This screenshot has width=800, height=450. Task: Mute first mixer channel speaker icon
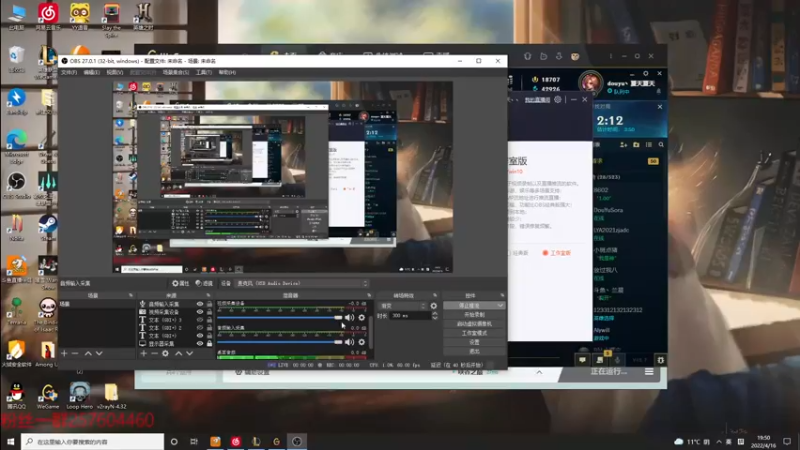349,317
